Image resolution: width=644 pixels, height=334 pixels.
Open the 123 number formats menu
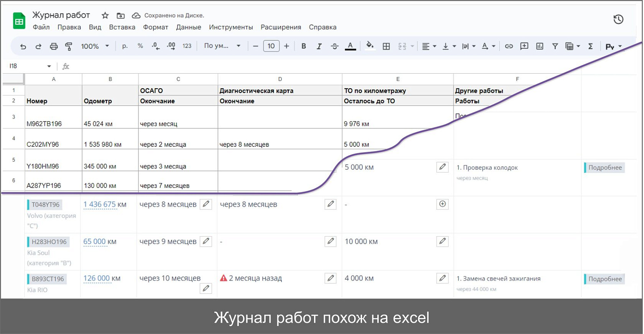pyautogui.click(x=187, y=46)
